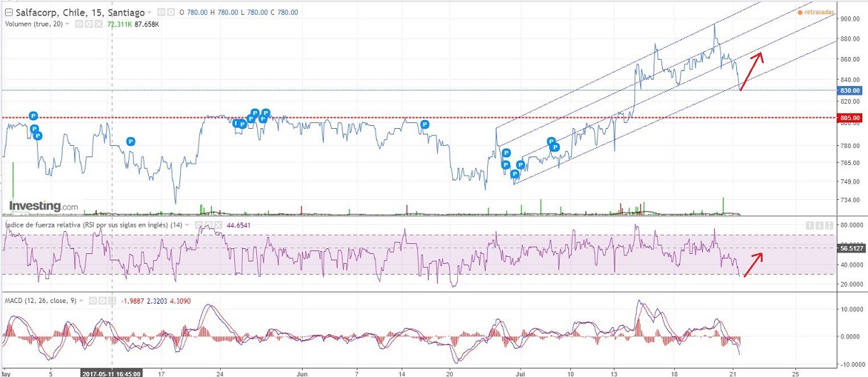Toggle visibility eye of Salfacorp main series

(x=161, y=12)
